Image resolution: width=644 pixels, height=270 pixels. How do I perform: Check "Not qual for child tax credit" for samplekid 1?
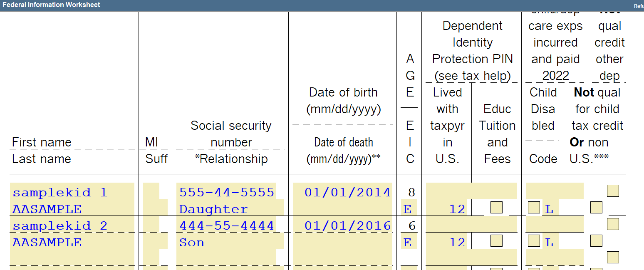click(597, 207)
